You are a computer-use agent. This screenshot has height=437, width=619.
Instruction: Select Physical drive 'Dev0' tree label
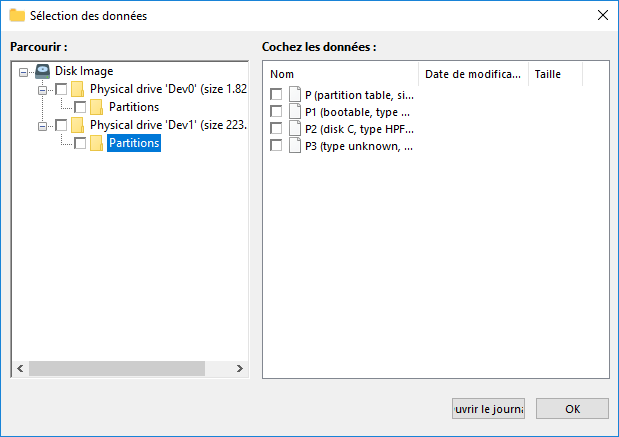tap(168, 89)
